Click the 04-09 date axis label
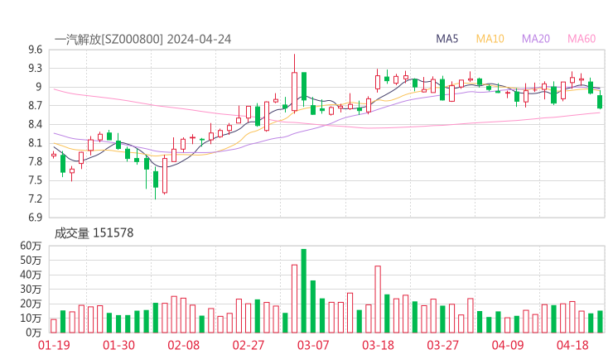The image size is (613, 364). 508,345
